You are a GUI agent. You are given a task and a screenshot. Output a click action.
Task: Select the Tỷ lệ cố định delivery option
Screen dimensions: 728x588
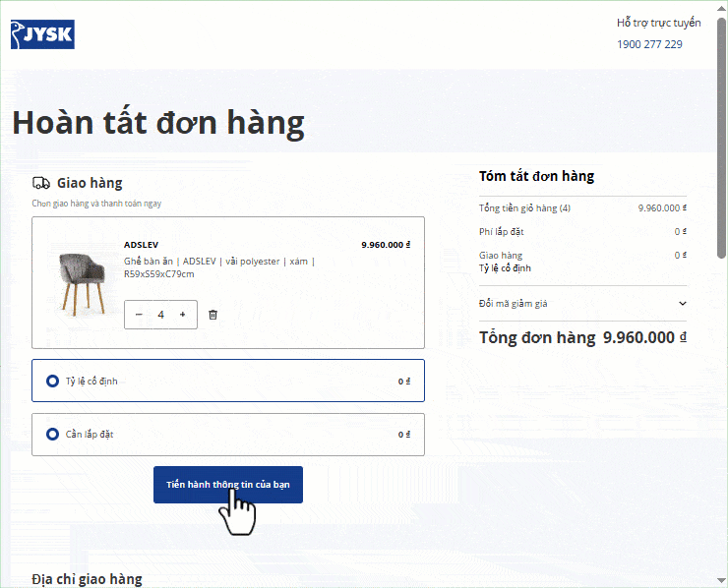(x=53, y=381)
